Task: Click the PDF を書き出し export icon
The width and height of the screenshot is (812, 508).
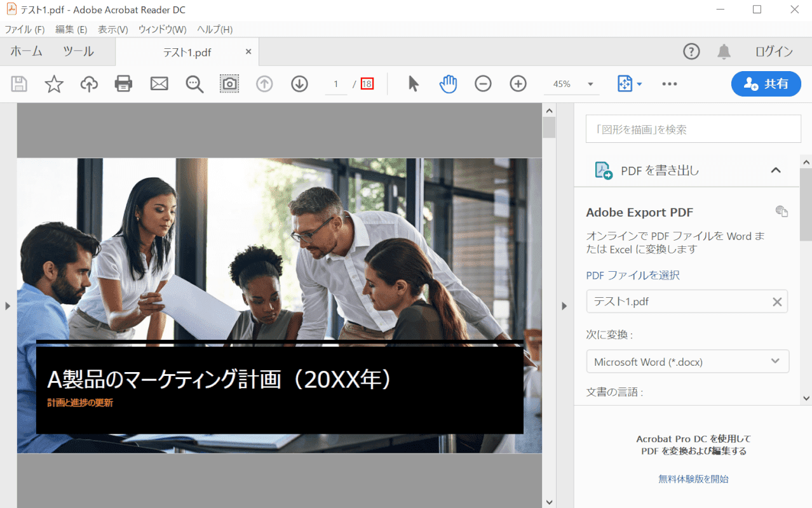Action: click(x=603, y=170)
